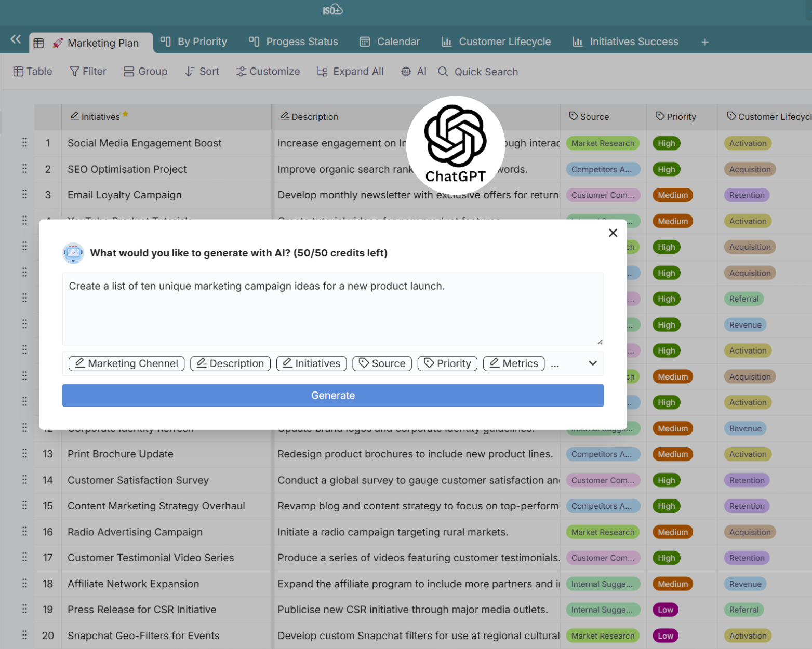Viewport: 812px width, 649px height.
Task: Click Medium priority tag for Email Loyalty Campaign
Action: pyautogui.click(x=673, y=195)
